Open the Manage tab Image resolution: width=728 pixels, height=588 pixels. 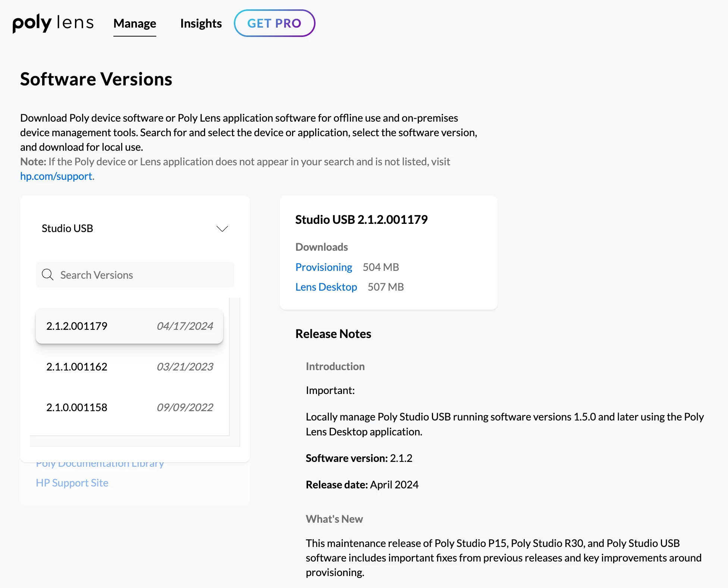tap(135, 24)
